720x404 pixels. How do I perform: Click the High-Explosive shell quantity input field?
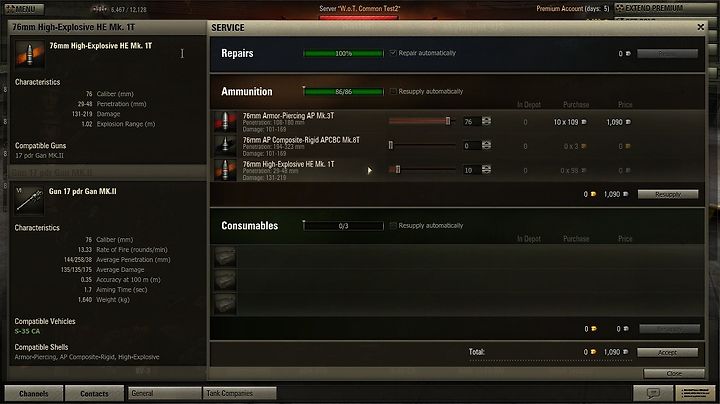coord(471,170)
